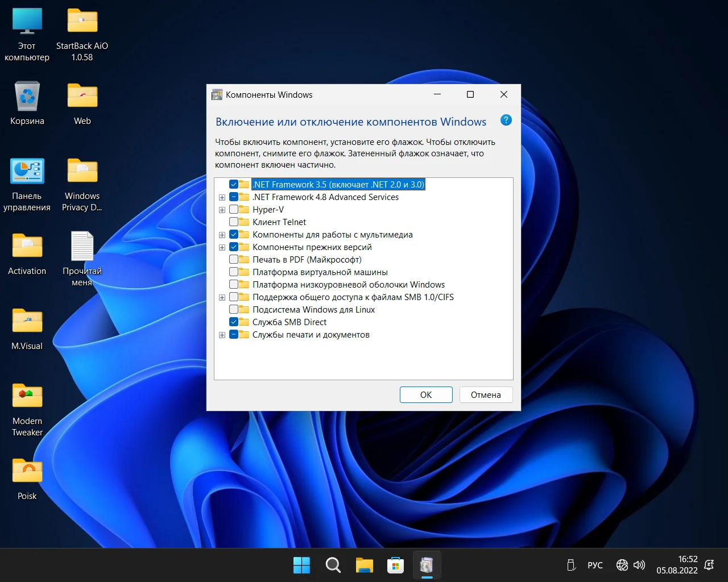Uncheck the Служба SMB Direct checkbox

pos(234,322)
